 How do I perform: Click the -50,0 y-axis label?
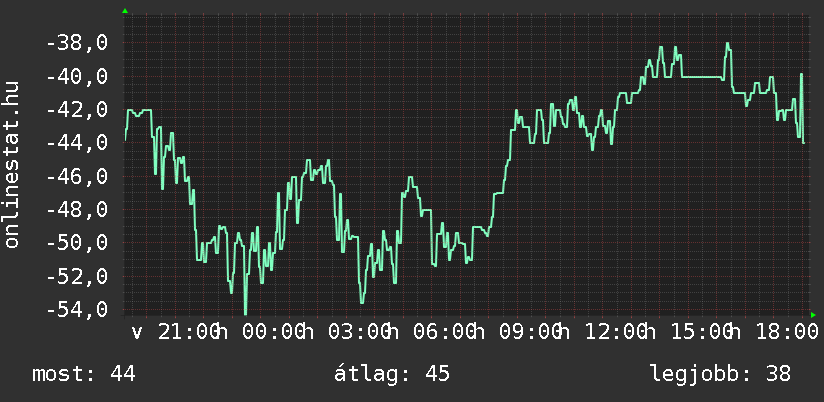coord(77,243)
